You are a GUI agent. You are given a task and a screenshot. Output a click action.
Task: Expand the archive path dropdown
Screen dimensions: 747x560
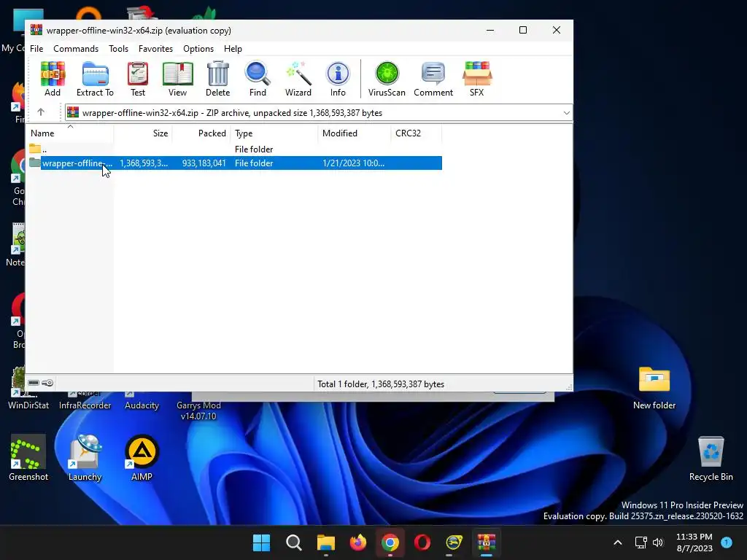coord(566,113)
